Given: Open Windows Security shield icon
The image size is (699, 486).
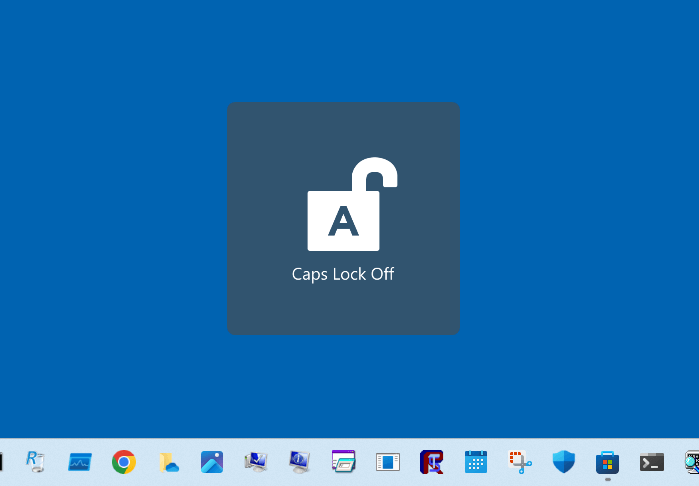Looking at the screenshot, I should coord(564,461).
